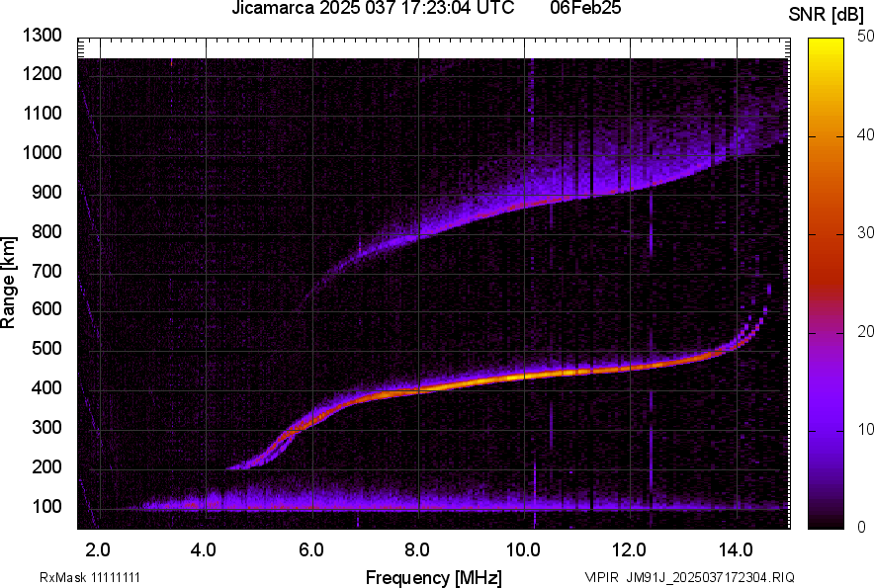Click the 400 range tick label
The image size is (874, 588).
tap(46, 388)
